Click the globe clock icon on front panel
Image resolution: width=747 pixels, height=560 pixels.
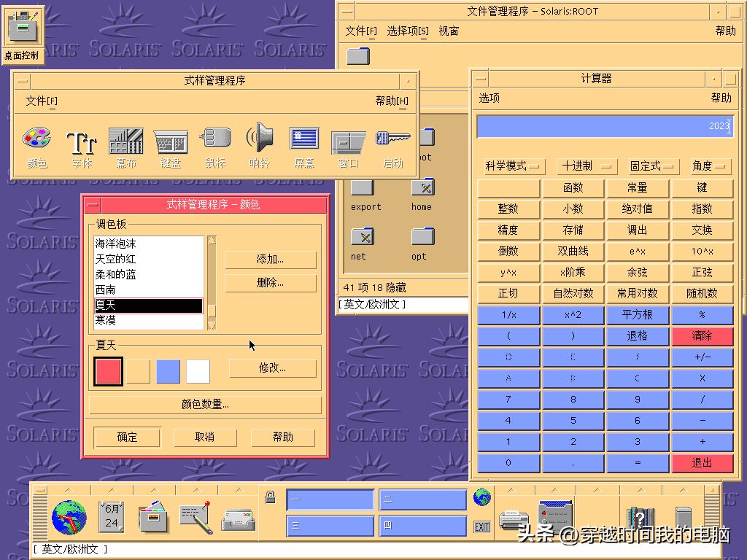(x=69, y=517)
